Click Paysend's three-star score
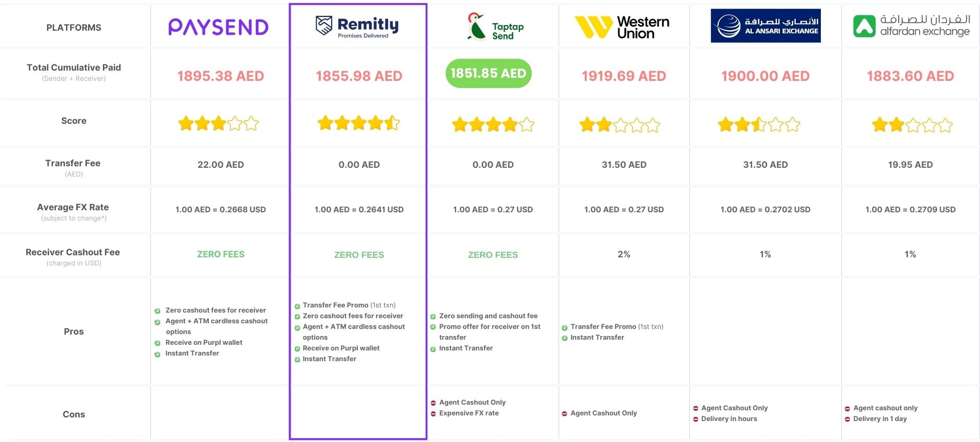Screen dimensions: 980x442 pyautogui.click(x=219, y=124)
